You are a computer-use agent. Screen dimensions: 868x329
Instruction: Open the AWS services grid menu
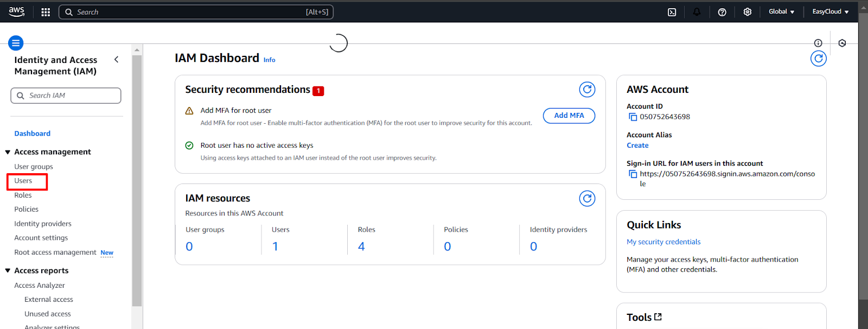[x=46, y=12]
